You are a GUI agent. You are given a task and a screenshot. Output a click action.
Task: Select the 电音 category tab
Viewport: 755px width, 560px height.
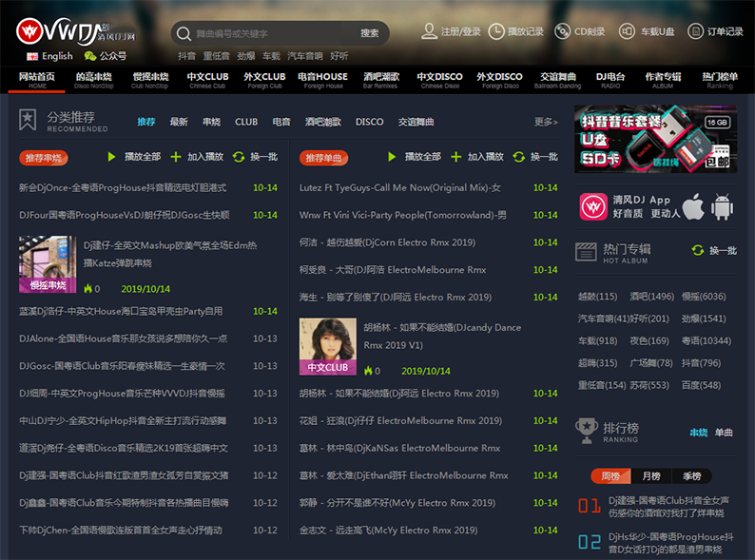tap(281, 122)
